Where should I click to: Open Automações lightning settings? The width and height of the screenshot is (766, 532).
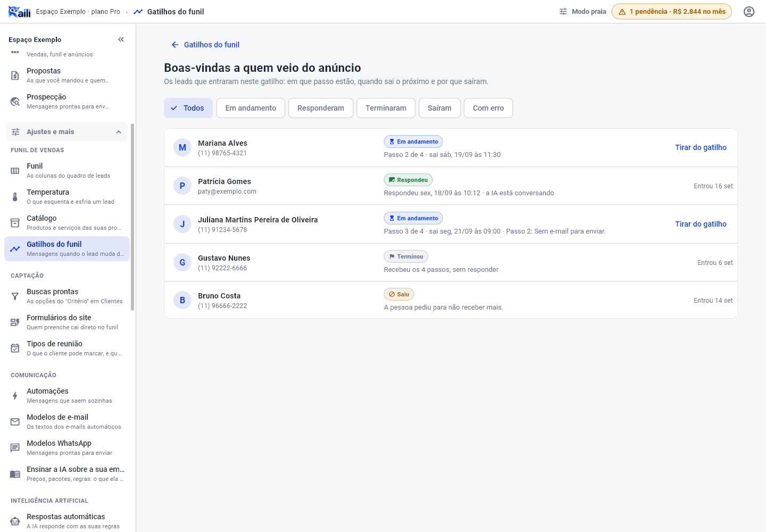point(67,395)
